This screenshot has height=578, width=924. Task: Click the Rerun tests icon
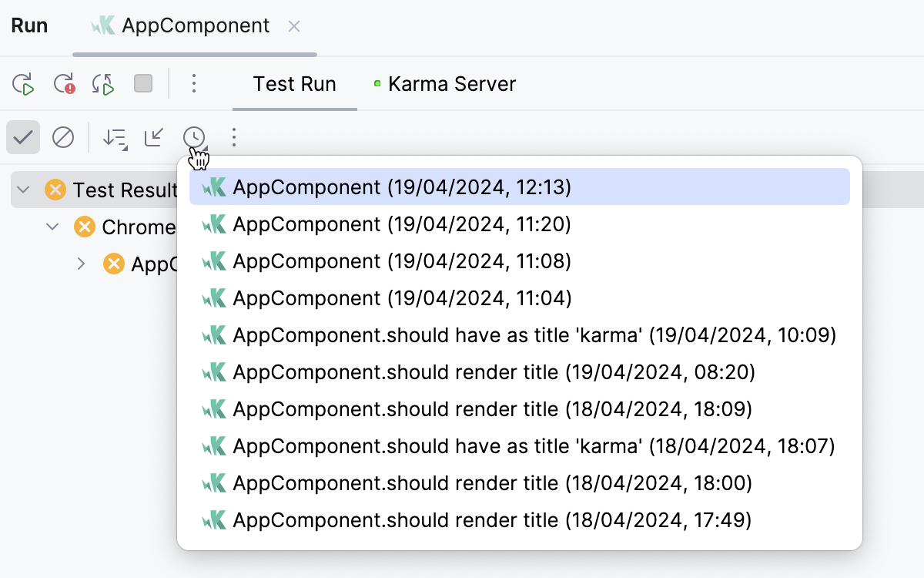[24, 84]
